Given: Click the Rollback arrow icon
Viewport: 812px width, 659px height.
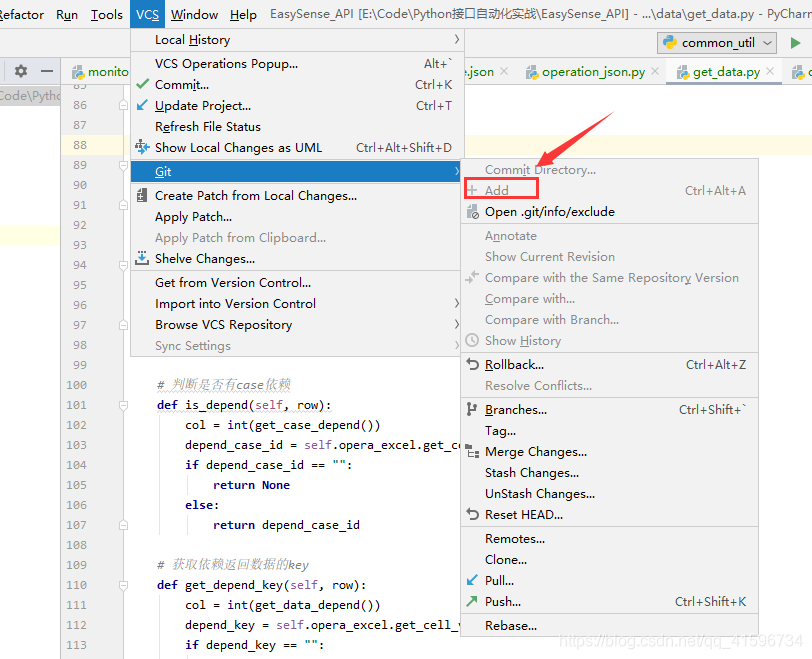Looking at the screenshot, I should pos(472,364).
